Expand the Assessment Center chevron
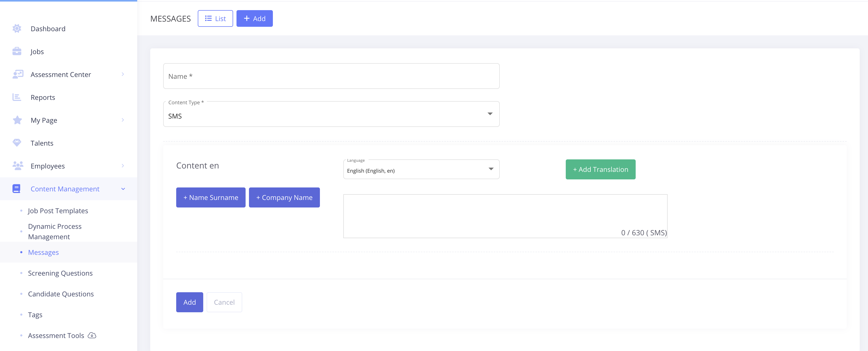Screen dimensions: 868x351 [x=123, y=74]
